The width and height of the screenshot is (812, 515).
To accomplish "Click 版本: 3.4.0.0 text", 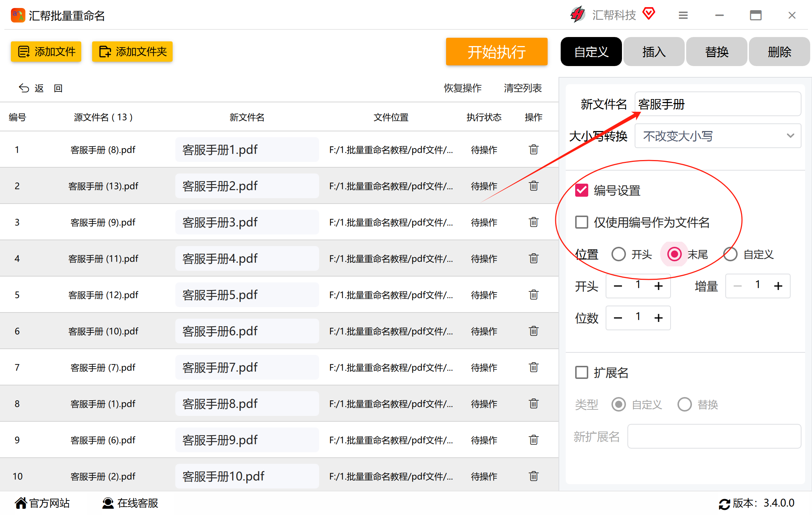I will coord(763,503).
